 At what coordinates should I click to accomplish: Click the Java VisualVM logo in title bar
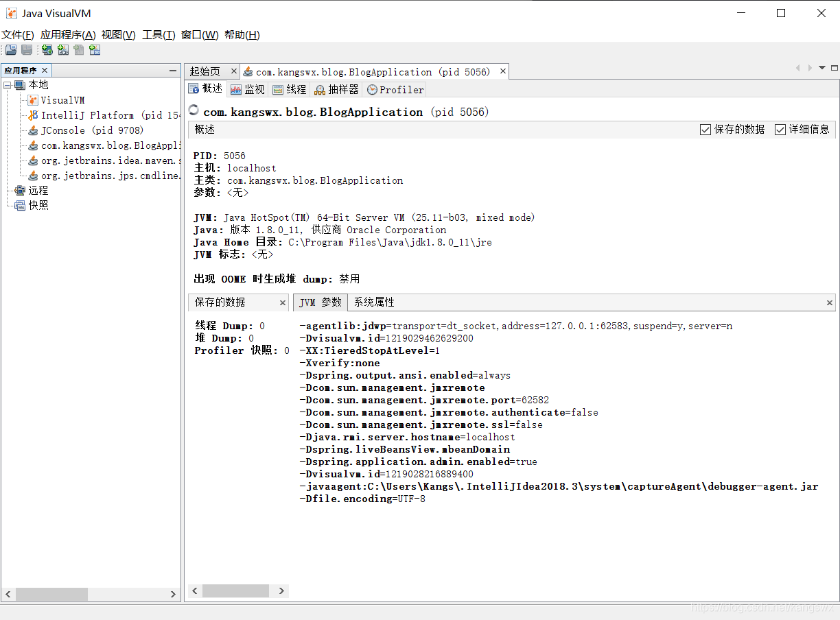point(12,13)
